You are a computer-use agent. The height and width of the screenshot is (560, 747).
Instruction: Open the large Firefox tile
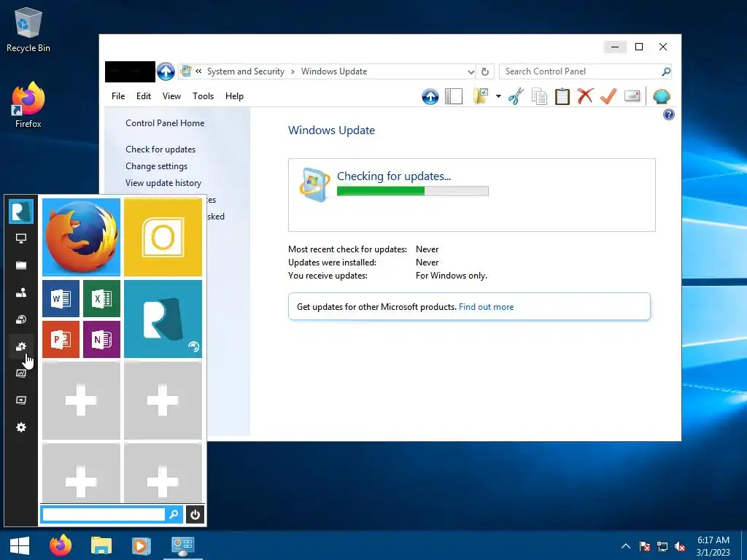coord(82,237)
